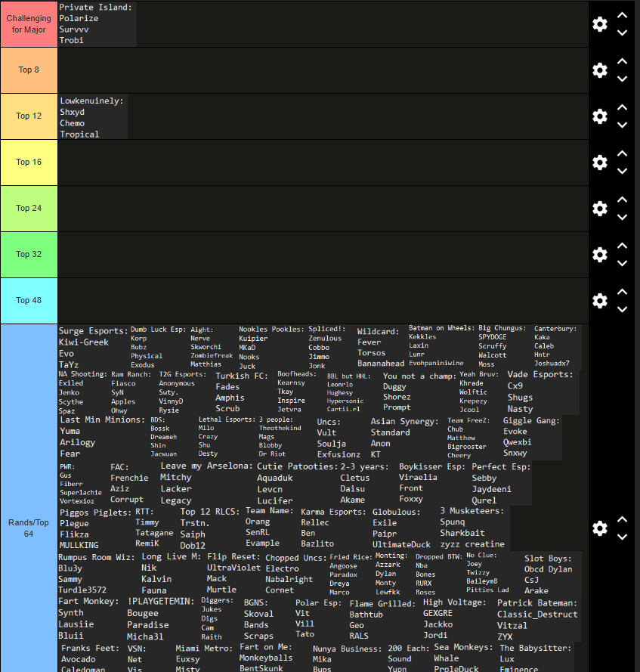Select the Patrick Bateman team card
The height and width of the screenshot is (672, 640).
tap(538, 620)
